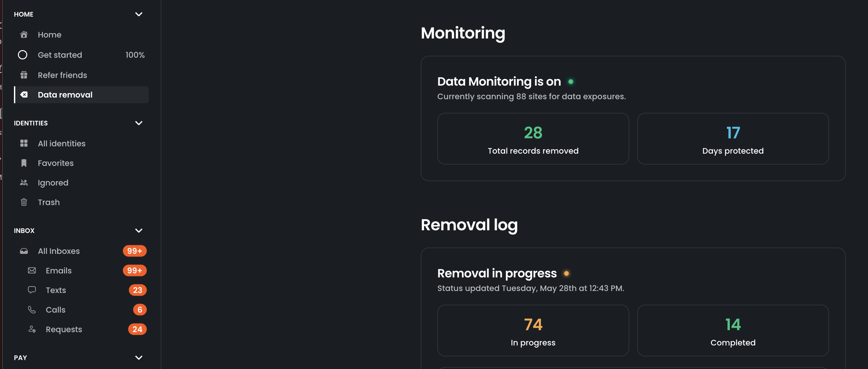Click the Get started progress circle

(23, 54)
